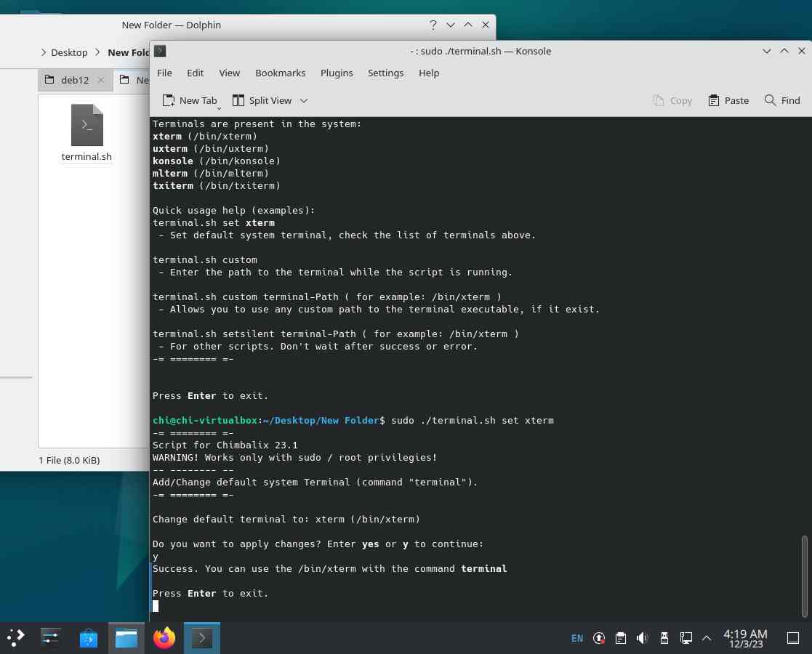
Task: Click the EN keyboard layout indicator
Action: 576,638
